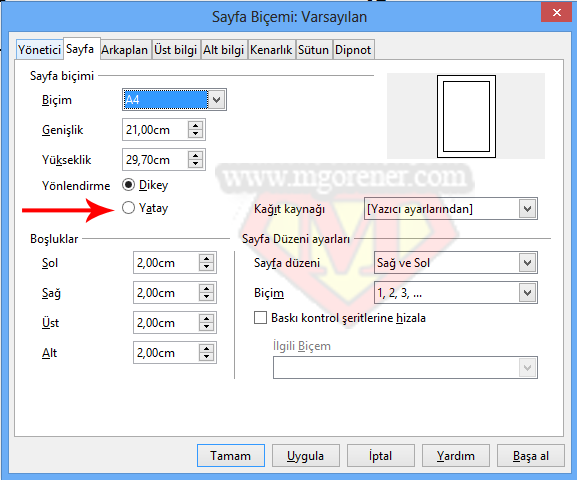Open the Dipnot tab
The image size is (577, 480).
point(353,50)
